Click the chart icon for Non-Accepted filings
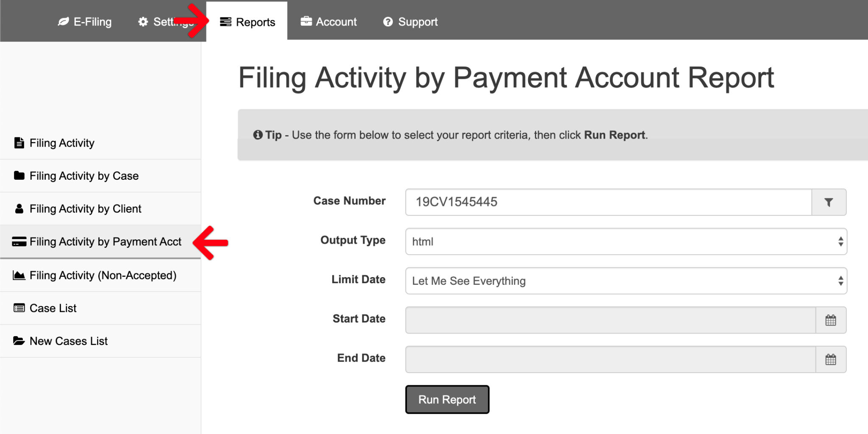Viewport: 868px width, 434px height. tap(19, 275)
